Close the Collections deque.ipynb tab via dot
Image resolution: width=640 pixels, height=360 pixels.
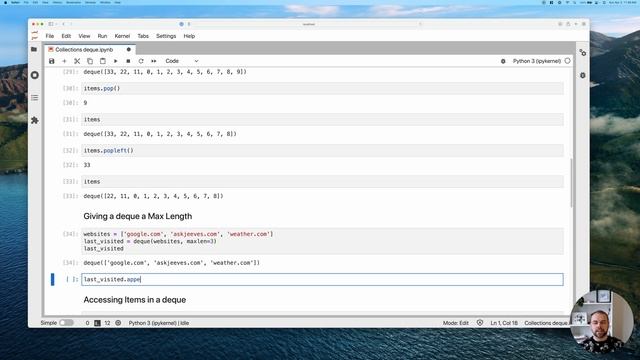click(x=129, y=49)
